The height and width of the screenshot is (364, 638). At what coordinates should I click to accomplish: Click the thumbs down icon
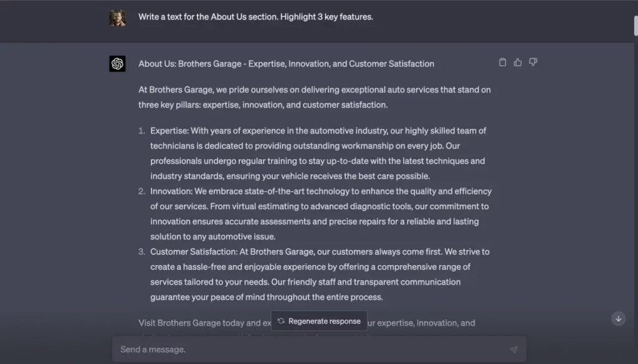[533, 62]
